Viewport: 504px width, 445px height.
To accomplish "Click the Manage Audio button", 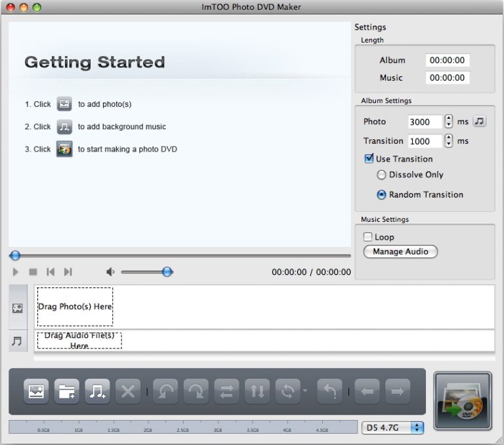I will coord(400,252).
